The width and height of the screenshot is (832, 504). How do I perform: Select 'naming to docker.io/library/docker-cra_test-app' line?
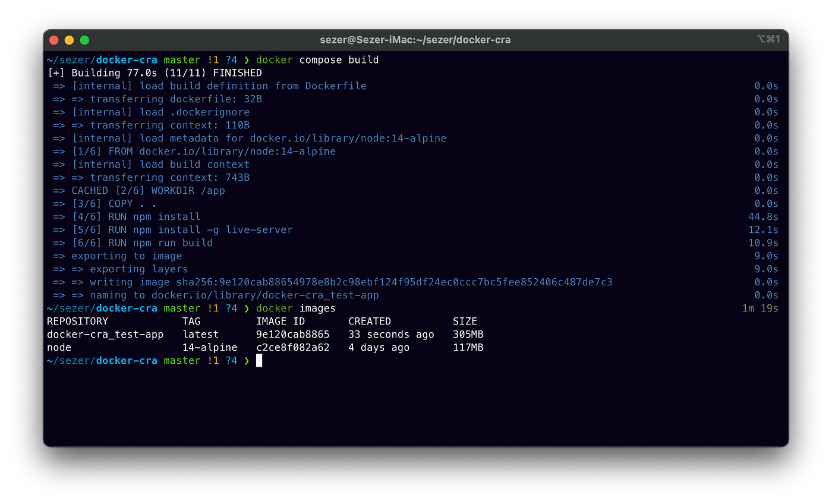click(216, 295)
